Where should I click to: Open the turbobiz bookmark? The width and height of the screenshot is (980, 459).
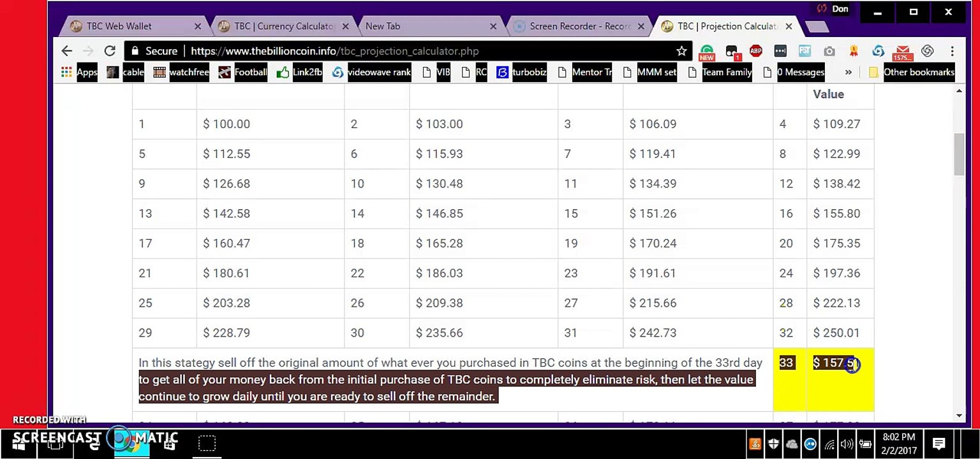click(x=522, y=72)
